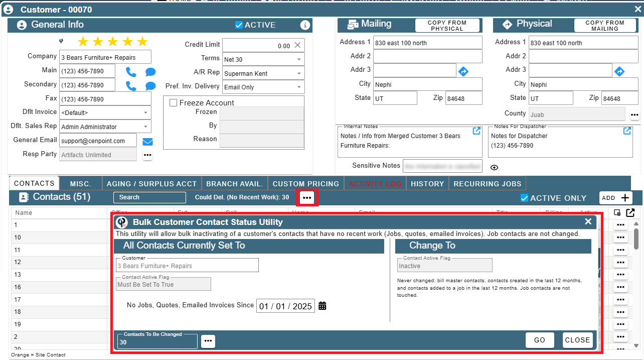Switch to the CUSTOM PRICING tab
This screenshot has height=360, width=644.
[x=306, y=184]
